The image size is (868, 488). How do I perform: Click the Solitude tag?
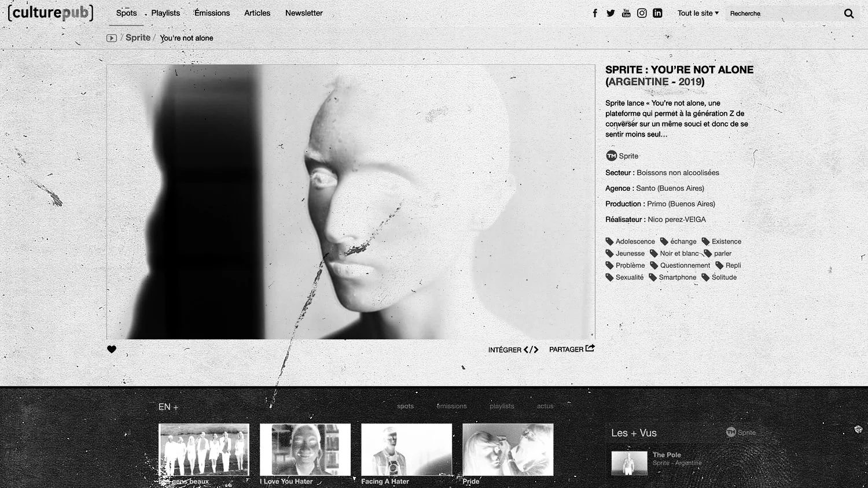coord(719,278)
